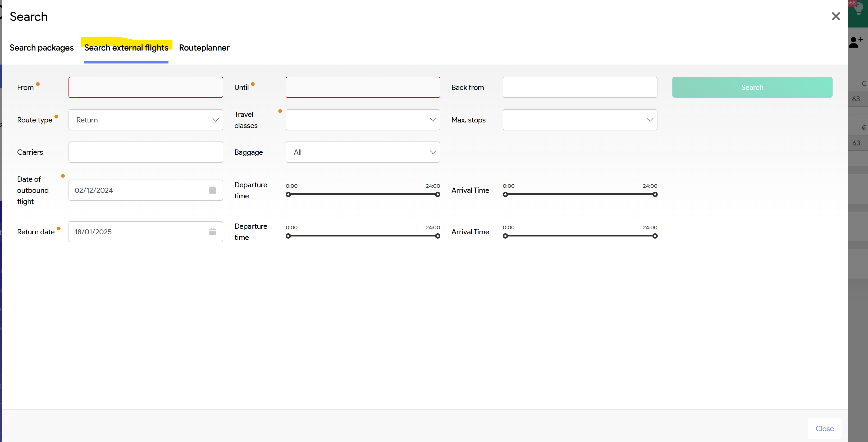Image resolution: width=868 pixels, height=442 pixels.
Task: Click the Carriers input field
Action: pyautogui.click(x=145, y=152)
